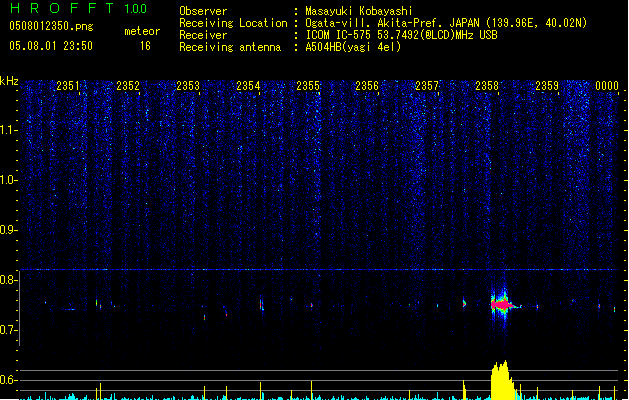
Task: Select the 2351 time marker
Action: tap(68, 86)
